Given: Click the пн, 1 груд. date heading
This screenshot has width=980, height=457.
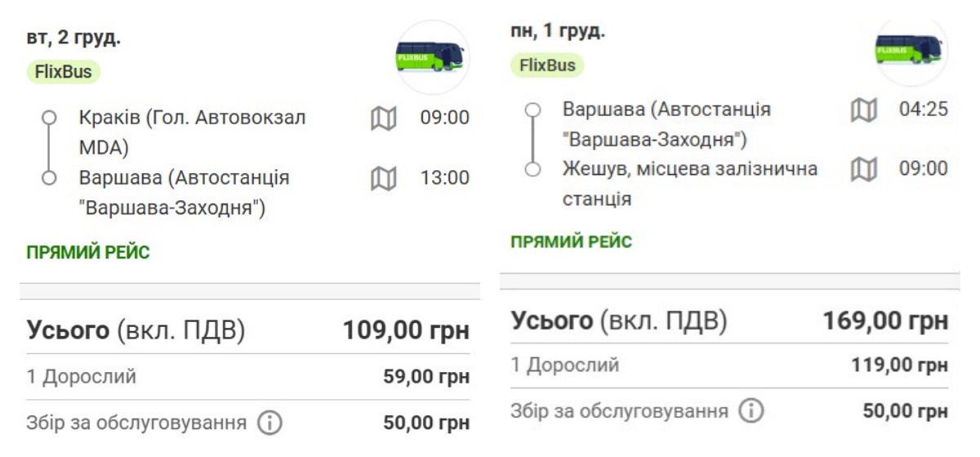Looking at the screenshot, I should click(x=558, y=31).
